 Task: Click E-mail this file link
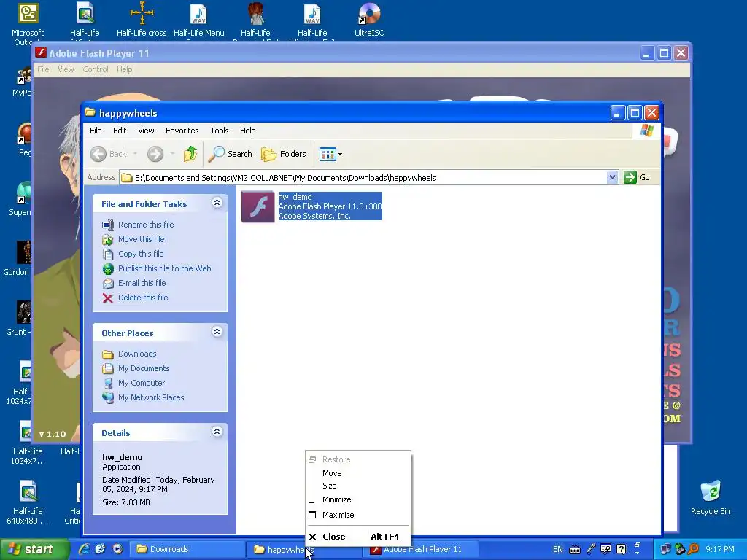click(142, 283)
